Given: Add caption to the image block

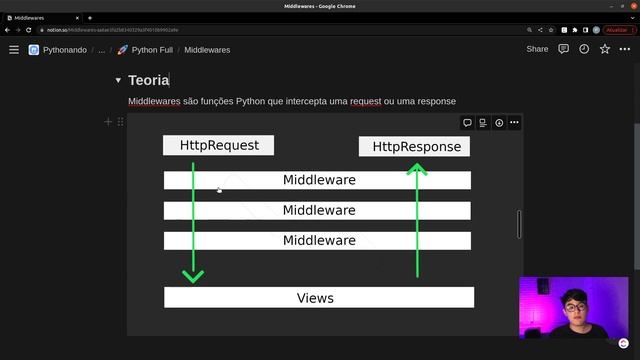Looking at the screenshot, I should pos(483,122).
